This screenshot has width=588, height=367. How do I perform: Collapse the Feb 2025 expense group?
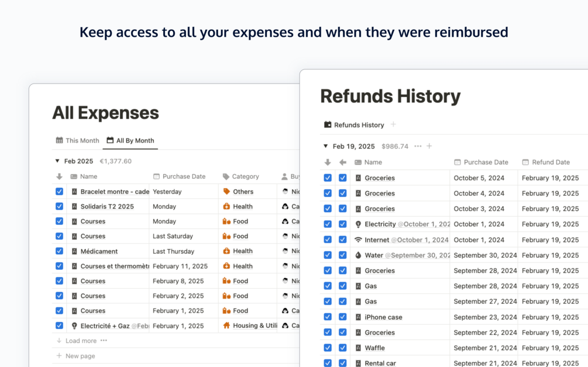(57, 161)
